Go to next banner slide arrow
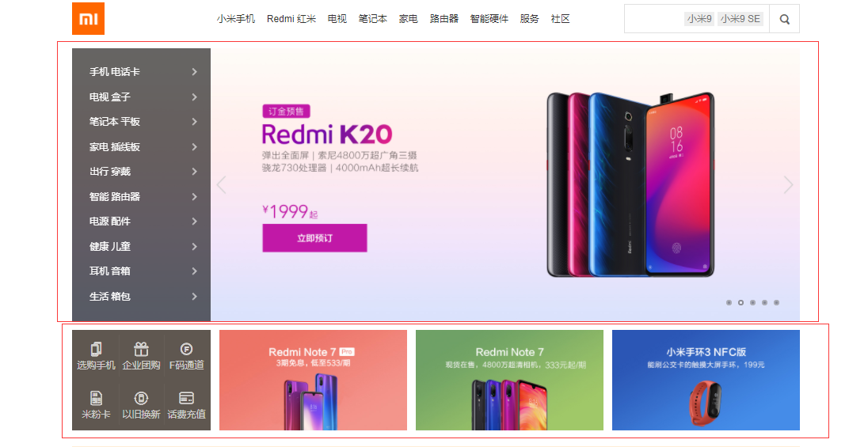Image resolution: width=868 pixels, height=447 pixels. coord(788,185)
